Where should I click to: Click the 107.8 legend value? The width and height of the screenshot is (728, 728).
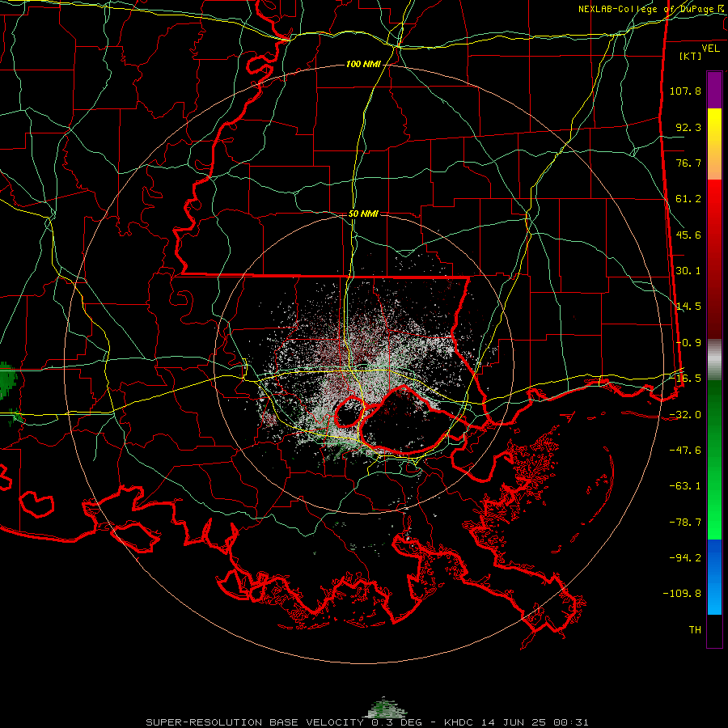tap(685, 91)
